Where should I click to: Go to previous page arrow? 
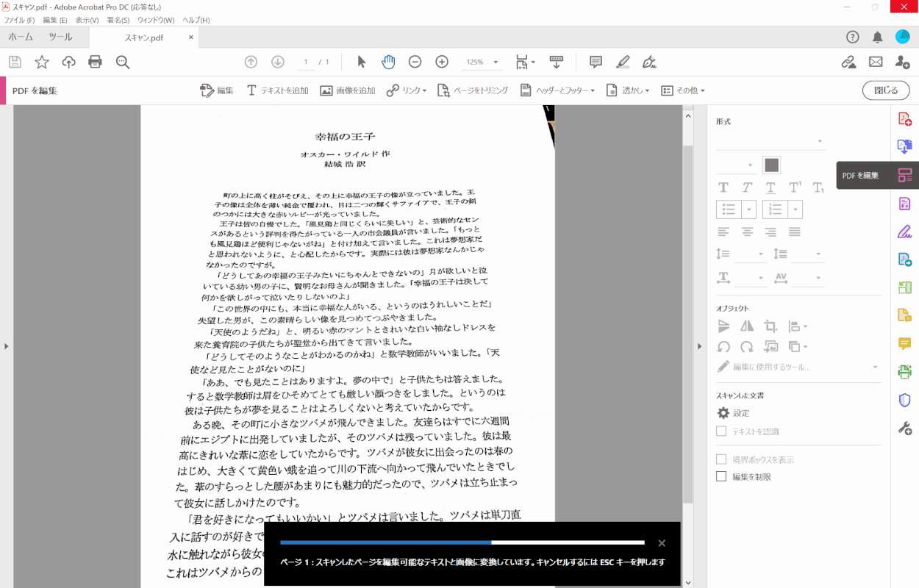[x=251, y=62]
